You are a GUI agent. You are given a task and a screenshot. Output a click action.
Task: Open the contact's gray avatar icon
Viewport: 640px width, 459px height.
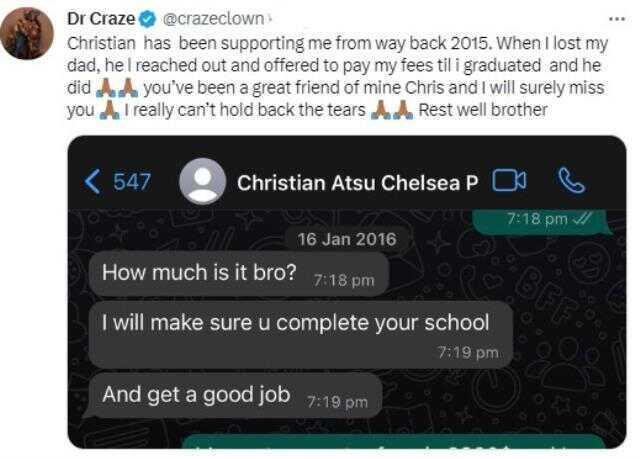(x=203, y=181)
